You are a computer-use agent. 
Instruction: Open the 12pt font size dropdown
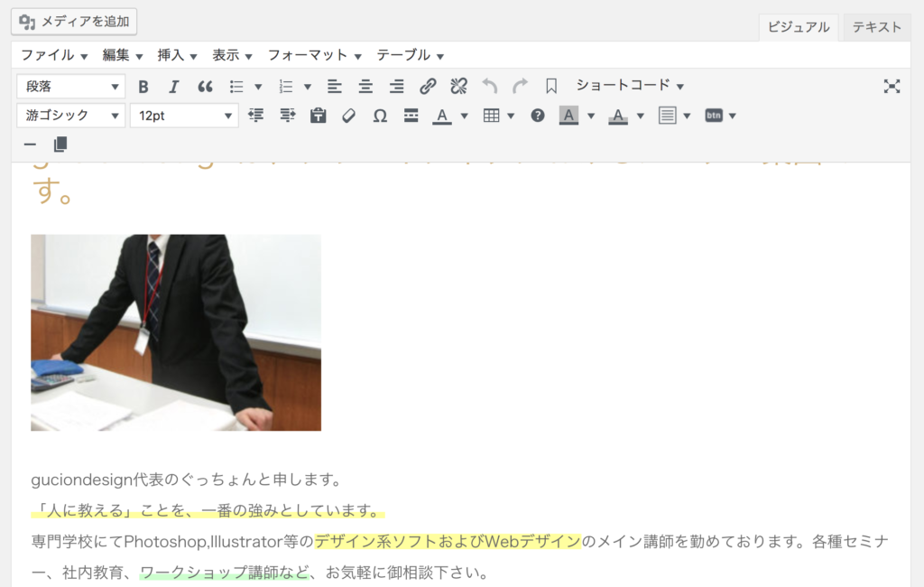tap(184, 116)
